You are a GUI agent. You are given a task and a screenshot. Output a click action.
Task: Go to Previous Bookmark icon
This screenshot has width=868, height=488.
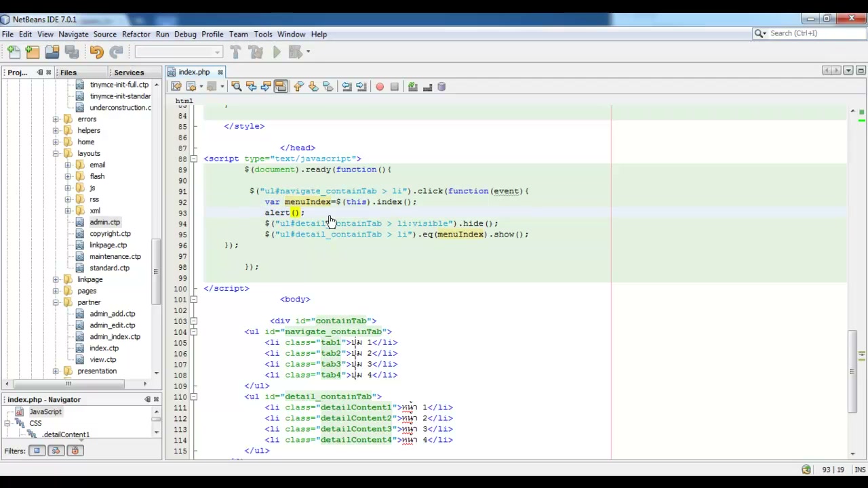coord(298,87)
